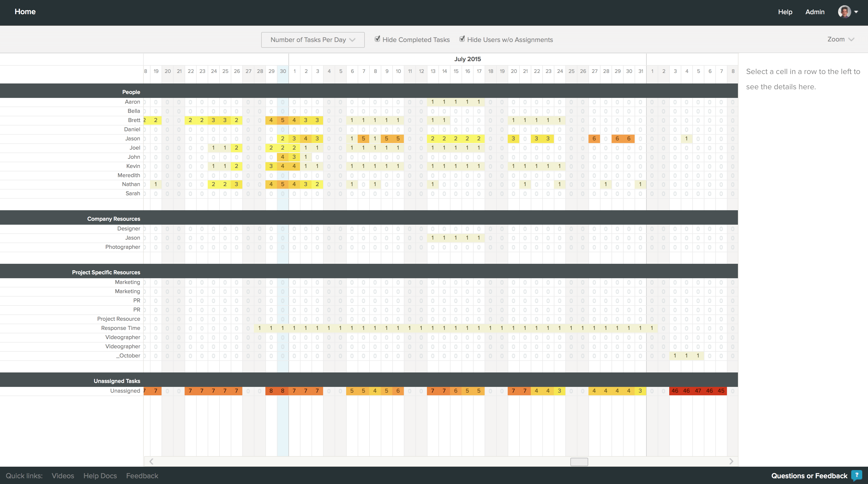
Task: Select the Response Time resource row label
Action: [x=120, y=328]
